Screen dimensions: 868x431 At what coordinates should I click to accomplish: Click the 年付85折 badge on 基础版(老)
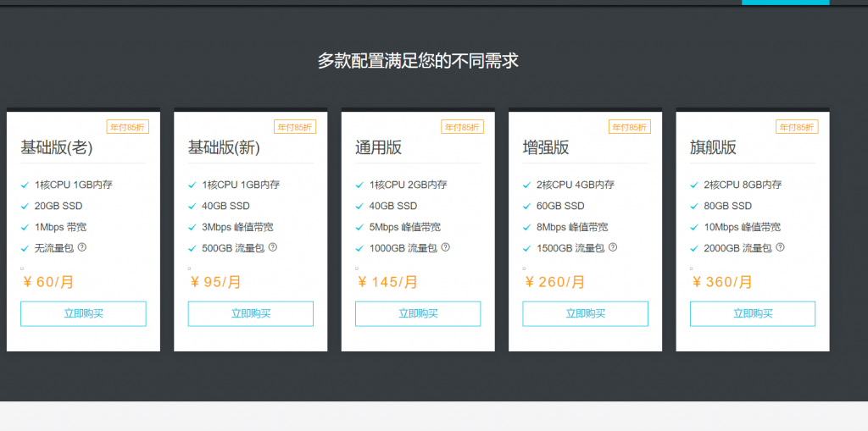point(127,127)
